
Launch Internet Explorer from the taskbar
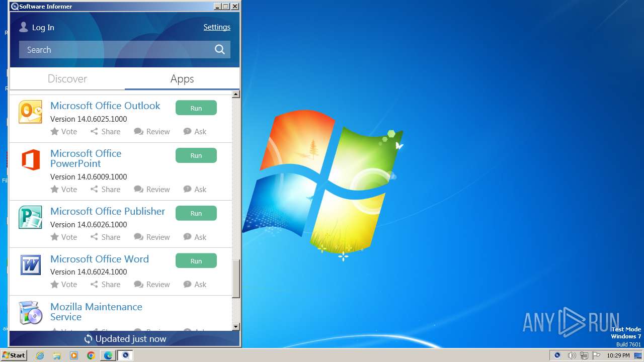40,355
